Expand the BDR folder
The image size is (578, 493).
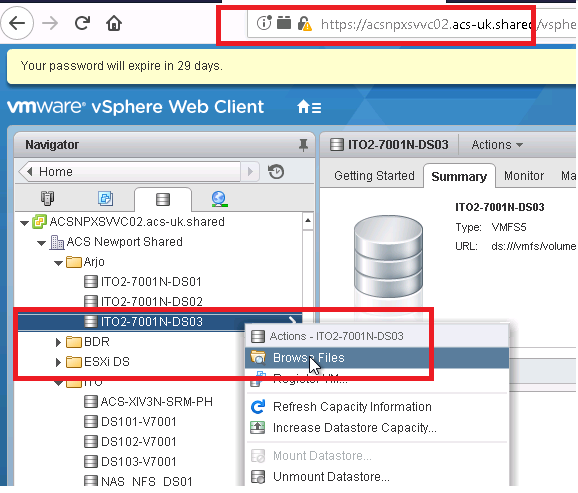click(58, 342)
